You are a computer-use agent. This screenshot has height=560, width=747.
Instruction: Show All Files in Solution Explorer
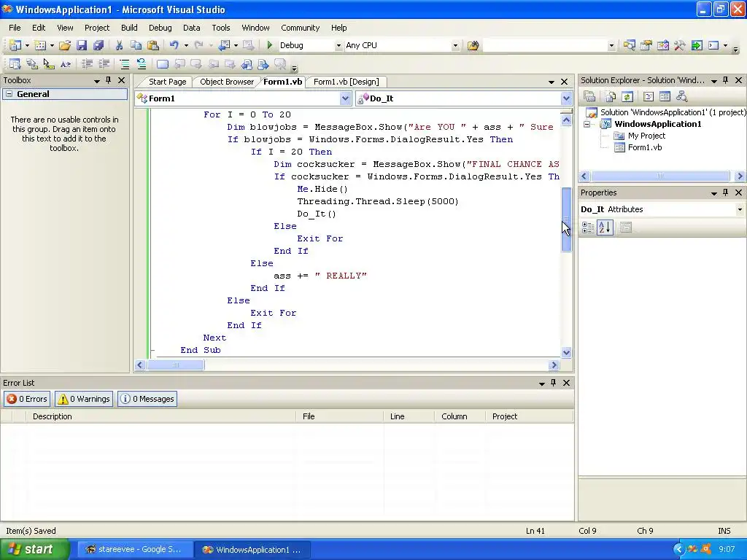(611, 97)
